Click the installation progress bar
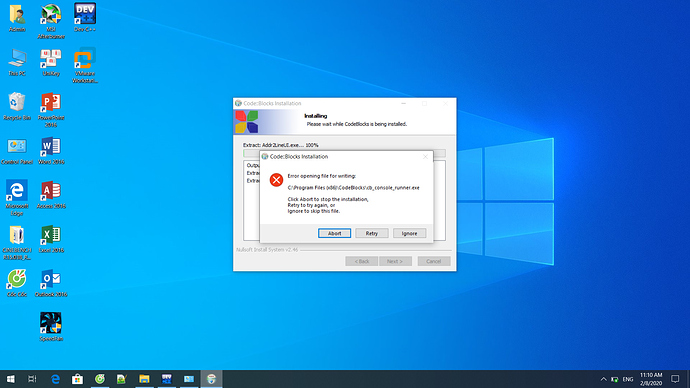The width and height of the screenshot is (690, 388). point(344,153)
